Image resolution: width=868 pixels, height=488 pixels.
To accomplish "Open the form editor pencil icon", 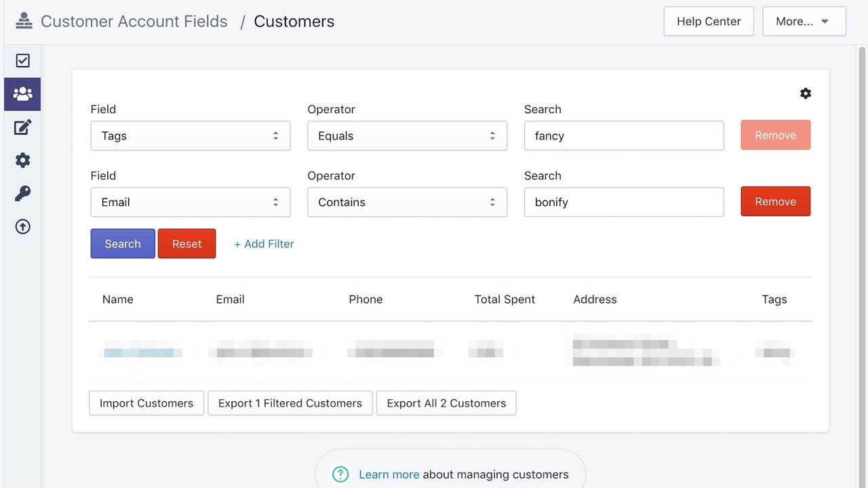I will pos(22,127).
